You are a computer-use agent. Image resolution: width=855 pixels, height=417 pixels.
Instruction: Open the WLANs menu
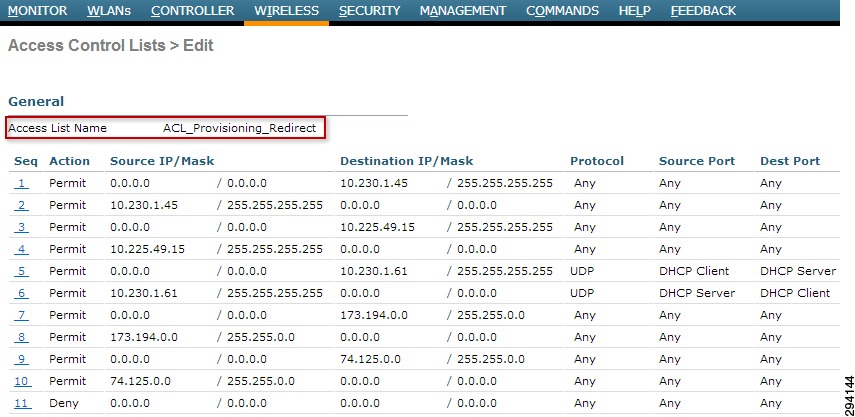(x=109, y=10)
